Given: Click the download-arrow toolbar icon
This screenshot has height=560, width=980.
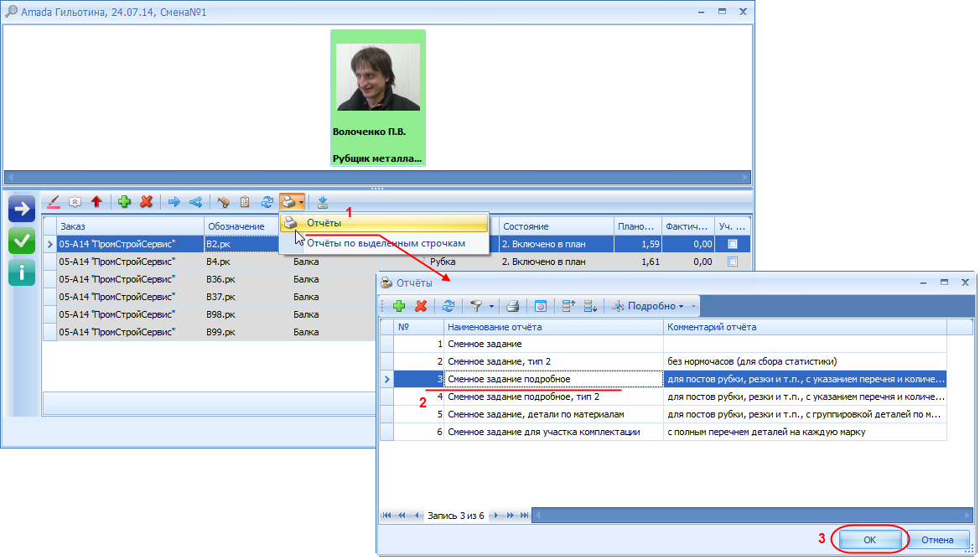Looking at the screenshot, I should [x=323, y=202].
